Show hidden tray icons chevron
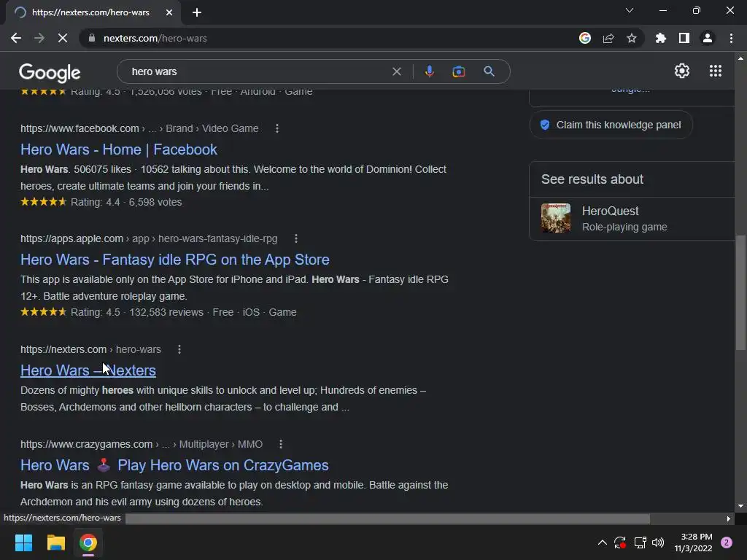Screen dimensions: 747x560 [x=602, y=542]
